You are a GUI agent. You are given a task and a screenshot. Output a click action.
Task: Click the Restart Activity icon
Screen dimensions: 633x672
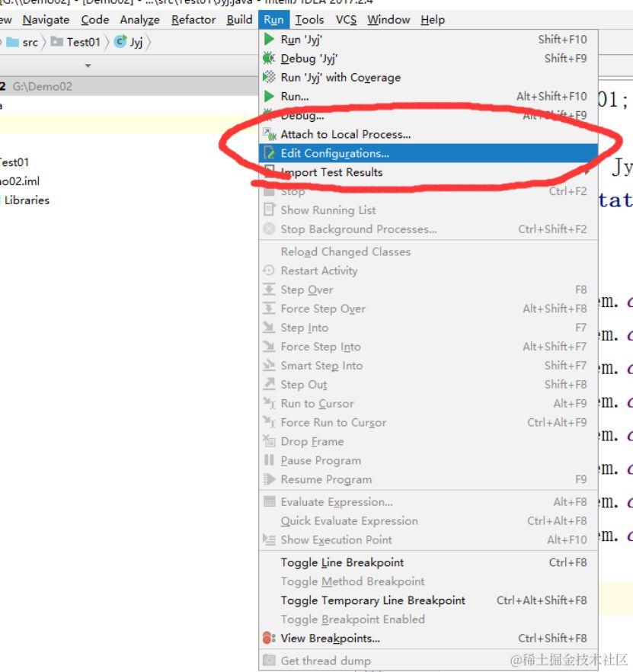pyautogui.click(x=269, y=270)
